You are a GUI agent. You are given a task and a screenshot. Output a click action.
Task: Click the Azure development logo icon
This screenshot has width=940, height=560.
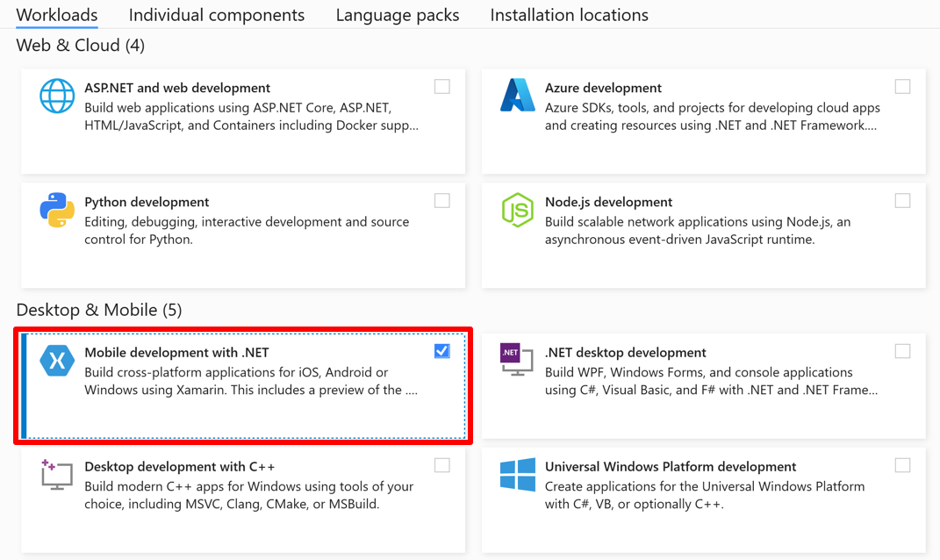coord(517,97)
